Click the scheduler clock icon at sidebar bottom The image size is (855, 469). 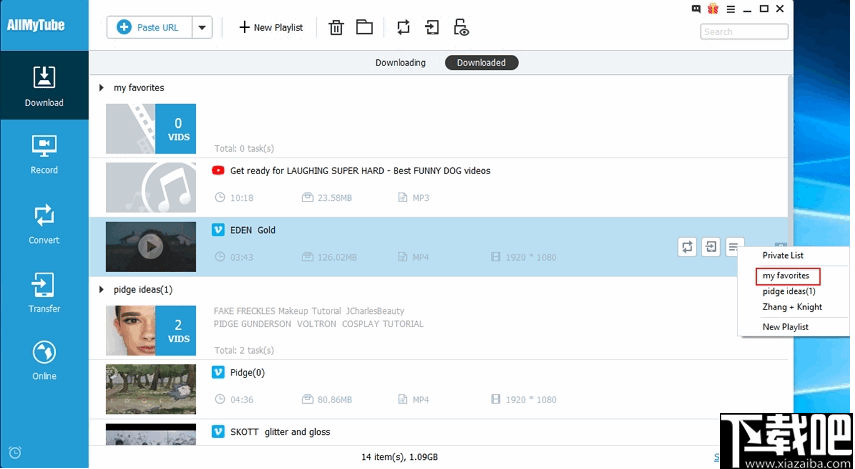(15, 452)
